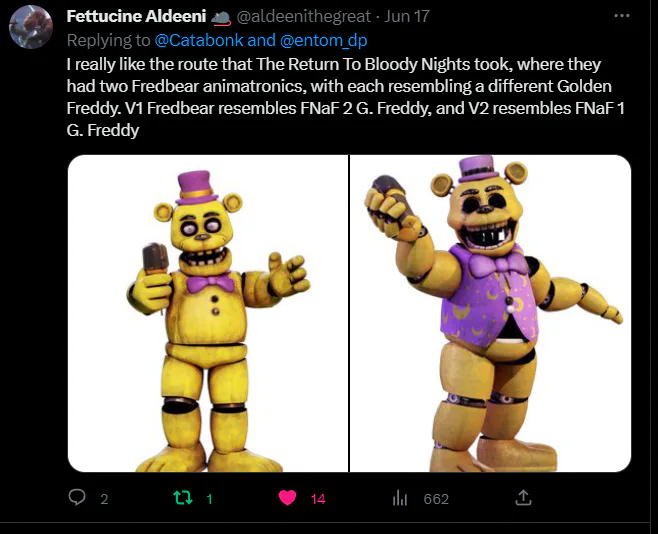Click the reply count number 2

pyautogui.click(x=104, y=499)
